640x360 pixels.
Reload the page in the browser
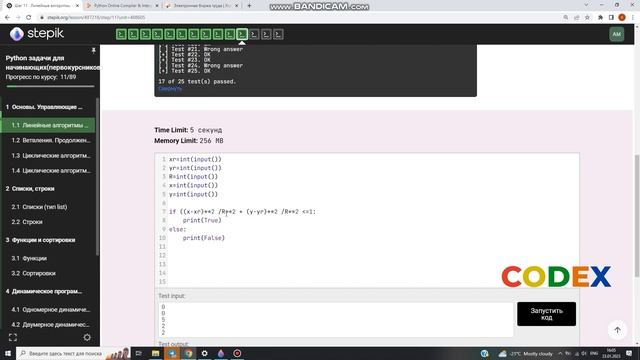[x=29, y=18]
